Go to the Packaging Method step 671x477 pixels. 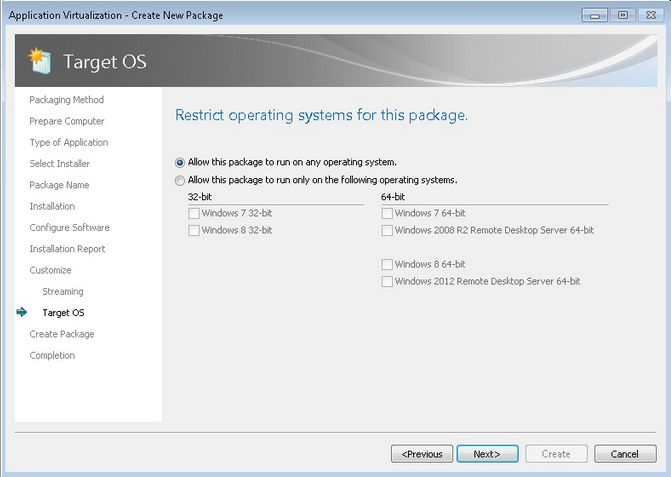coord(66,100)
